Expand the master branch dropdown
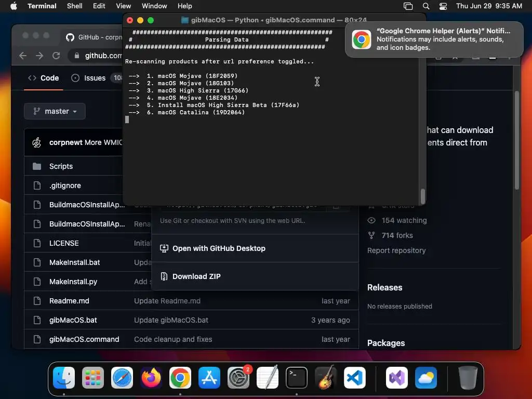The height and width of the screenshot is (399, 532). [55, 111]
